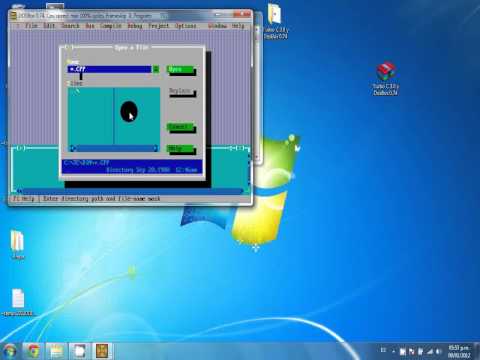Click the Cancel button in the dialog
Screen dimensions: 480x360
[181, 127]
